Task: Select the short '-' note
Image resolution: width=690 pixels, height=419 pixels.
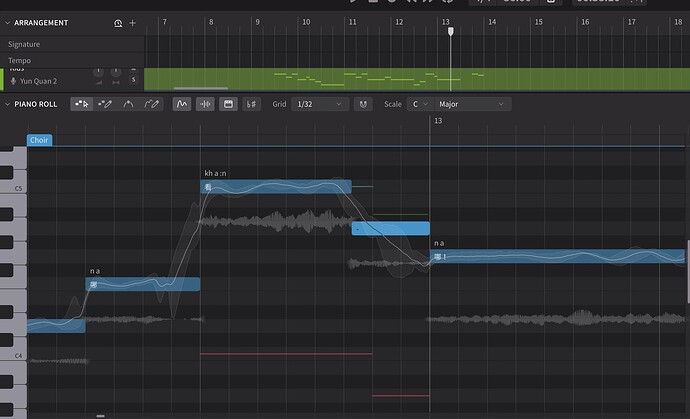Action: 391,228
